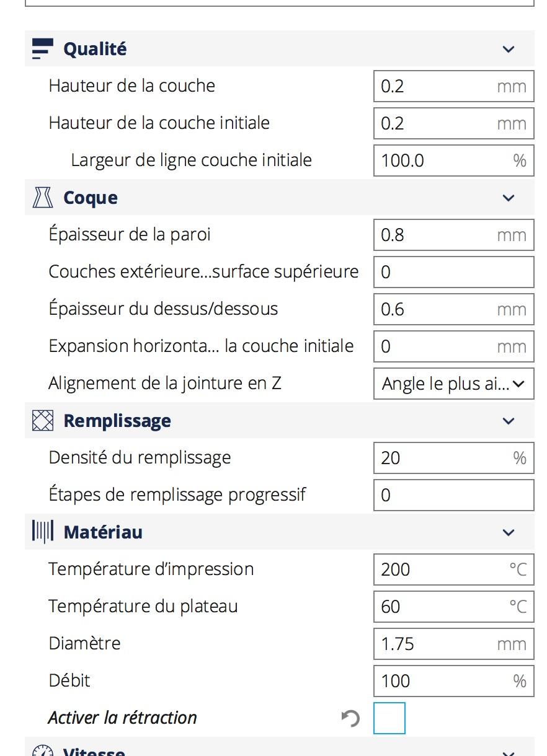Collapse the Qualité section chevron
This screenshot has width=547, height=756.
coord(509,49)
